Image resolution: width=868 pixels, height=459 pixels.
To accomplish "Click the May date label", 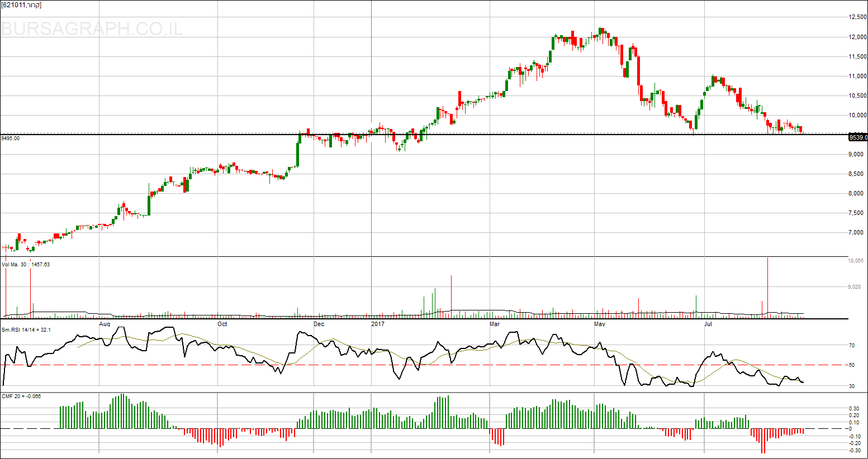I will 600,324.
